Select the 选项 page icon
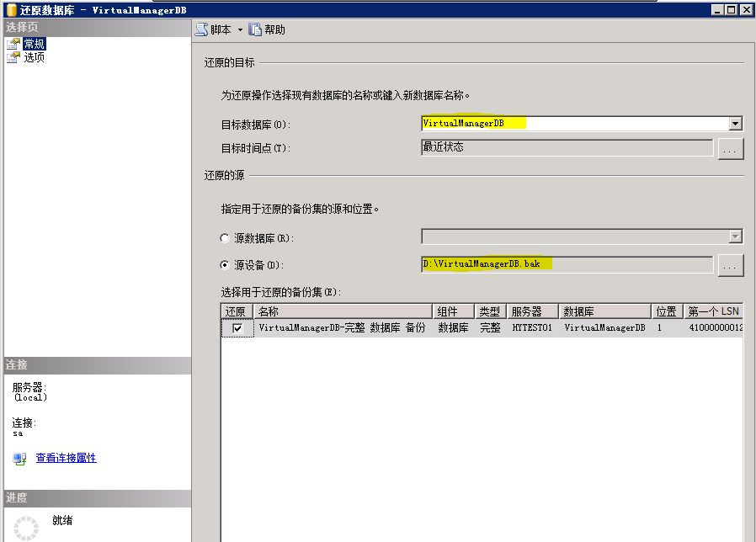This screenshot has width=756, height=542. click(13, 57)
